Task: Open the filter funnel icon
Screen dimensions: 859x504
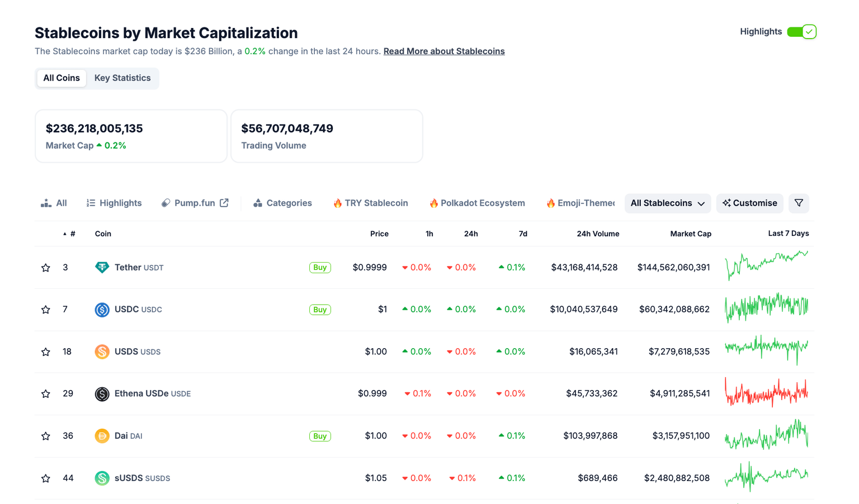Action: (x=799, y=203)
